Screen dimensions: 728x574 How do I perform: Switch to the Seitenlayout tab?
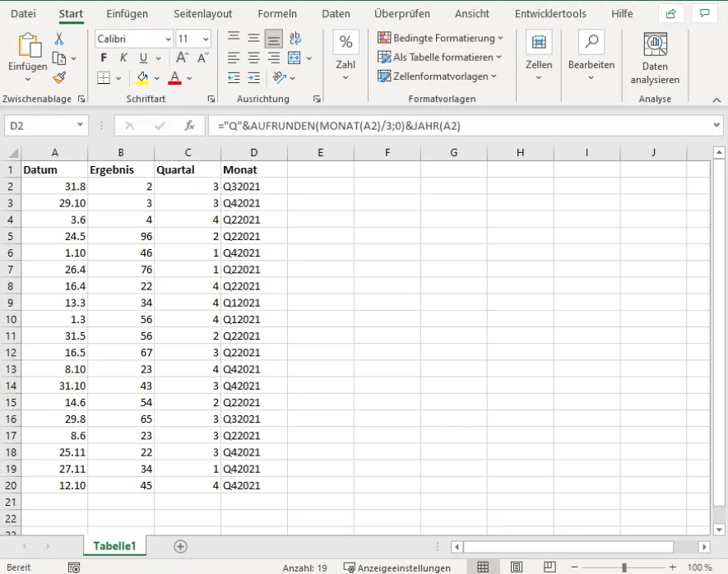click(x=202, y=14)
